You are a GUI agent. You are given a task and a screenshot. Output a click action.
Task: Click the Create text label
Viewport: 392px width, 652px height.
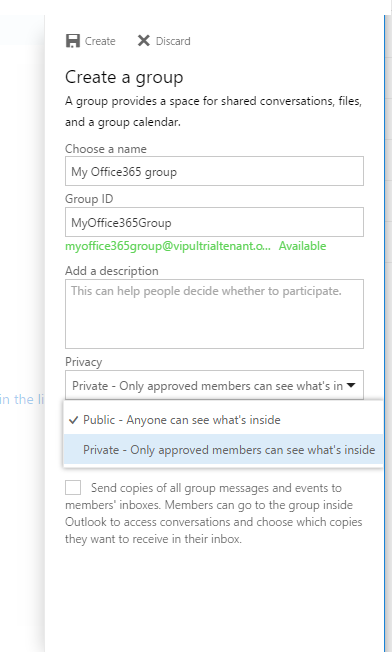click(x=100, y=41)
